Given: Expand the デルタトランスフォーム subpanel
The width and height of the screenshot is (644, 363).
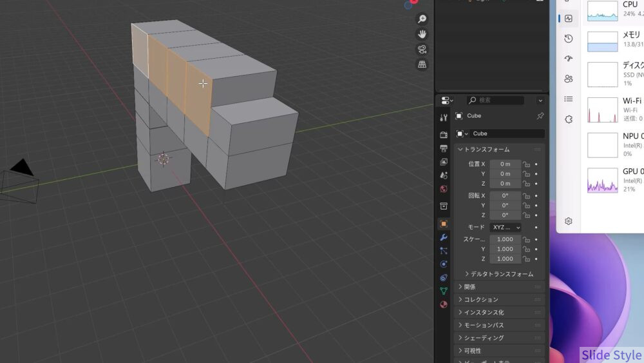Looking at the screenshot, I should [500, 274].
